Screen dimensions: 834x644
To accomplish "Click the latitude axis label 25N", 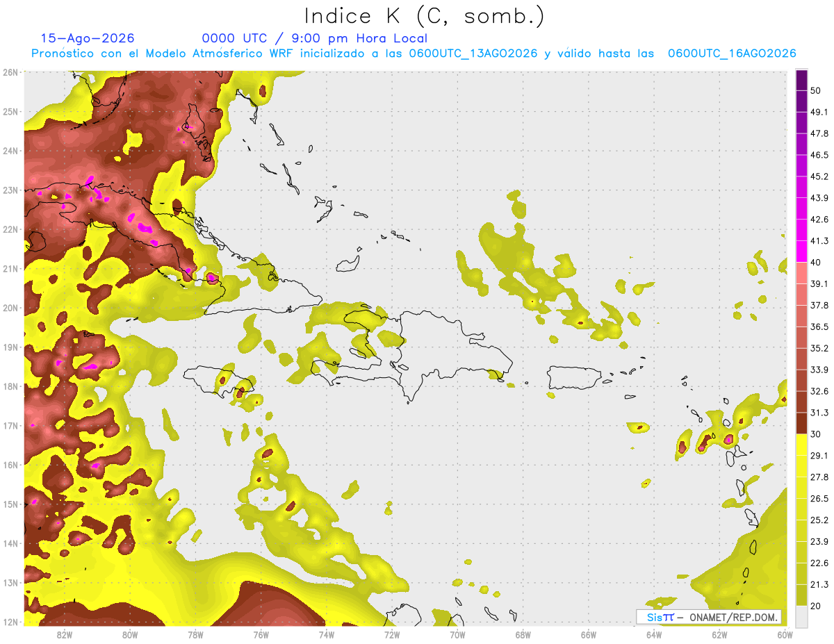I will point(10,111).
